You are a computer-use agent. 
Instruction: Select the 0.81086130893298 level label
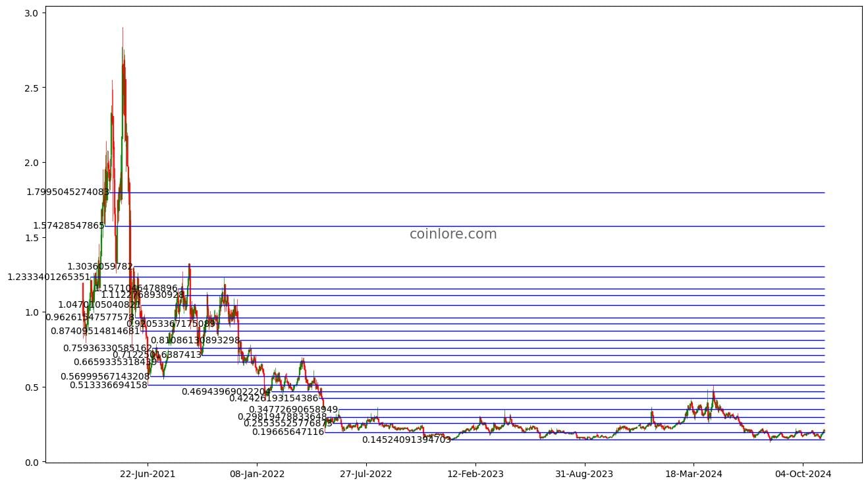click(x=195, y=340)
